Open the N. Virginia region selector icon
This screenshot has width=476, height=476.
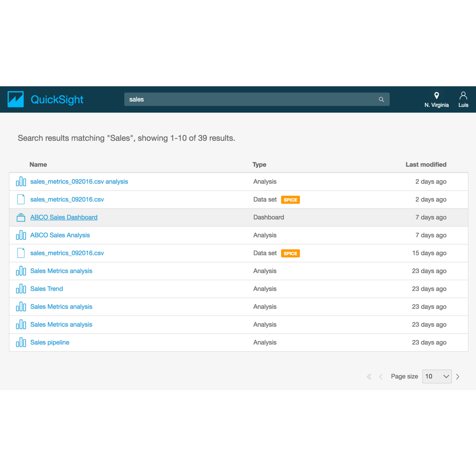coord(437,95)
